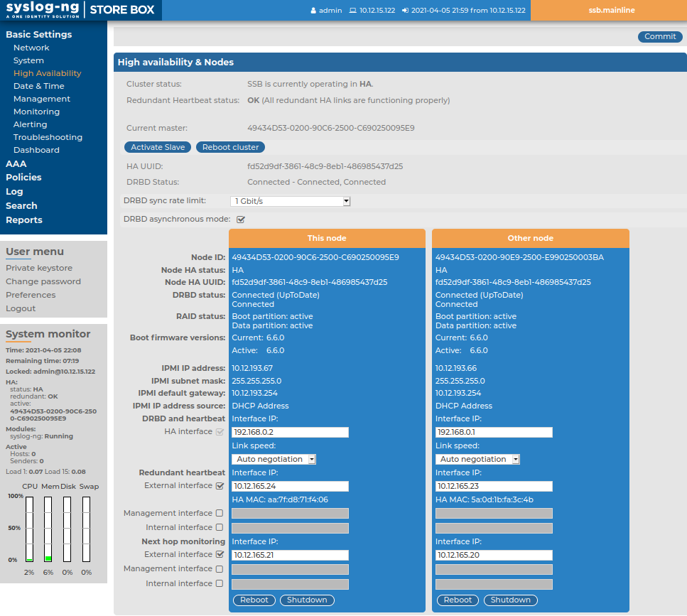This screenshot has width=687, height=616.
Task: Enable Management interface for Redundant heartbeat
Action: (220, 513)
